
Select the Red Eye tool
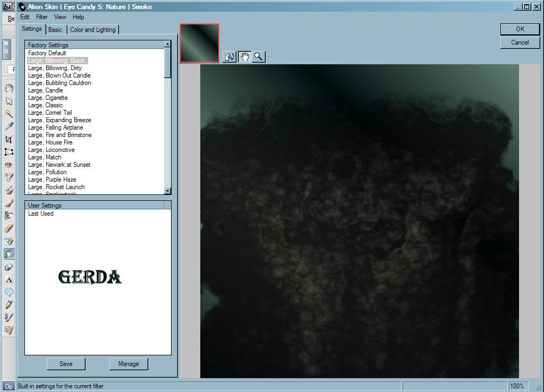[9, 165]
